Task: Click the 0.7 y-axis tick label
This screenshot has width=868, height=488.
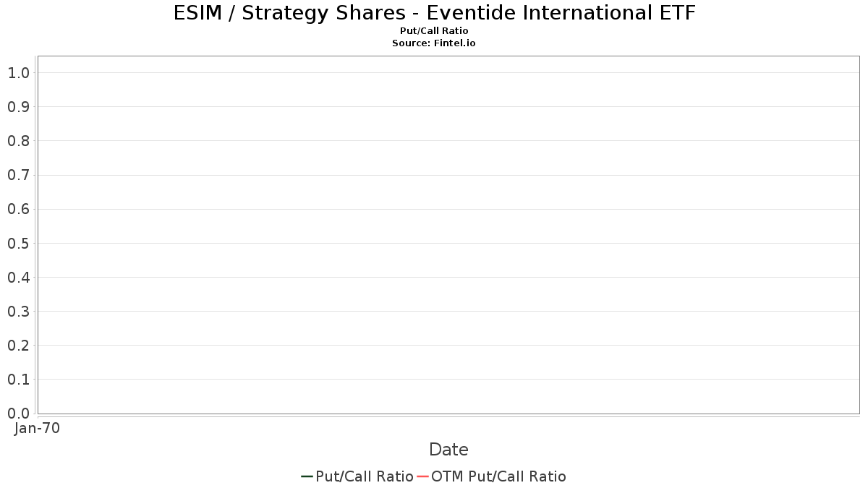Action: (18, 175)
